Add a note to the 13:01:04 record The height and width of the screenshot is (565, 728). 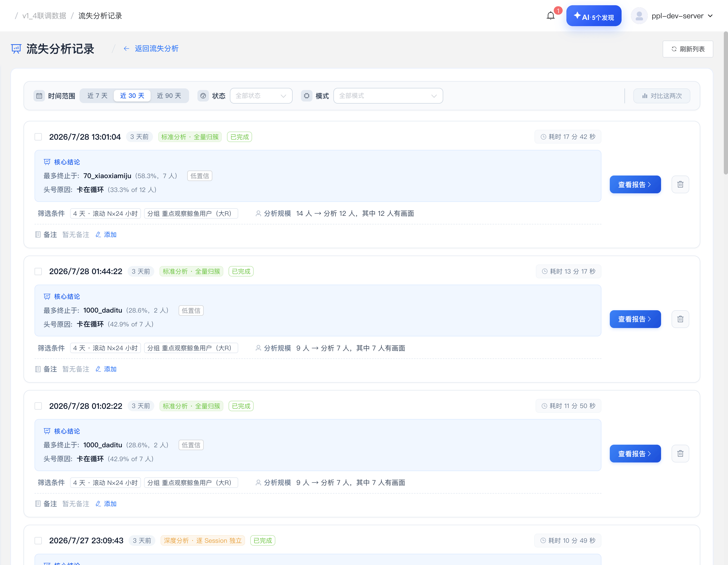[x=106, y=234]
